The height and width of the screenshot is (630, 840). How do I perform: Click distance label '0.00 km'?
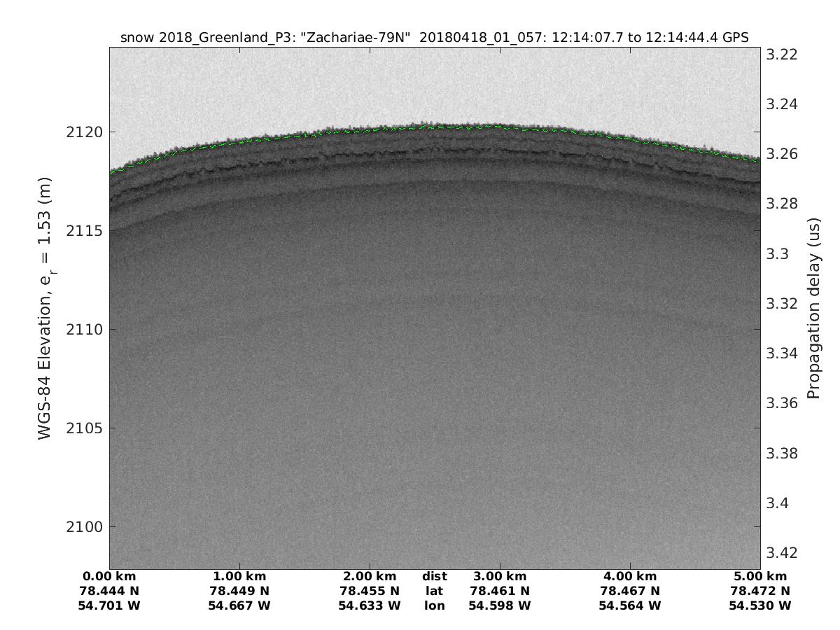coord(109,577)
